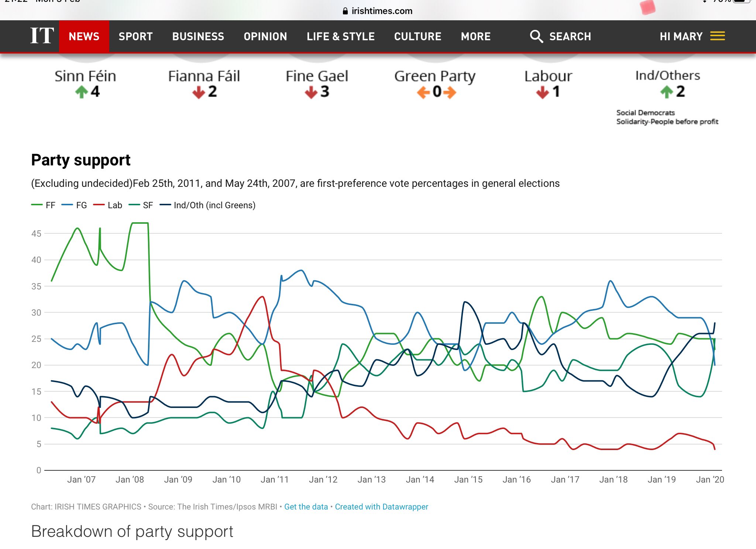Click the Green Party orange left arrow
The image size is (756, 549).
[x=424, y=92]
